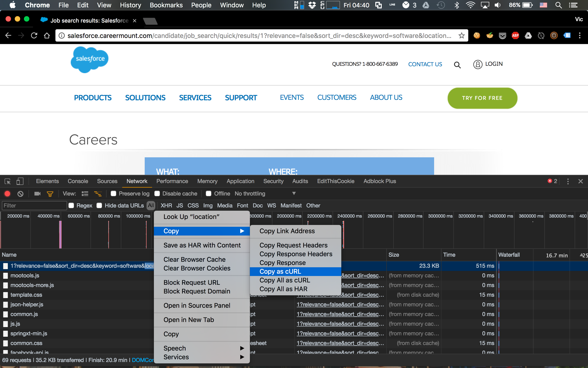Clear the network log icon

coord(20,194)
